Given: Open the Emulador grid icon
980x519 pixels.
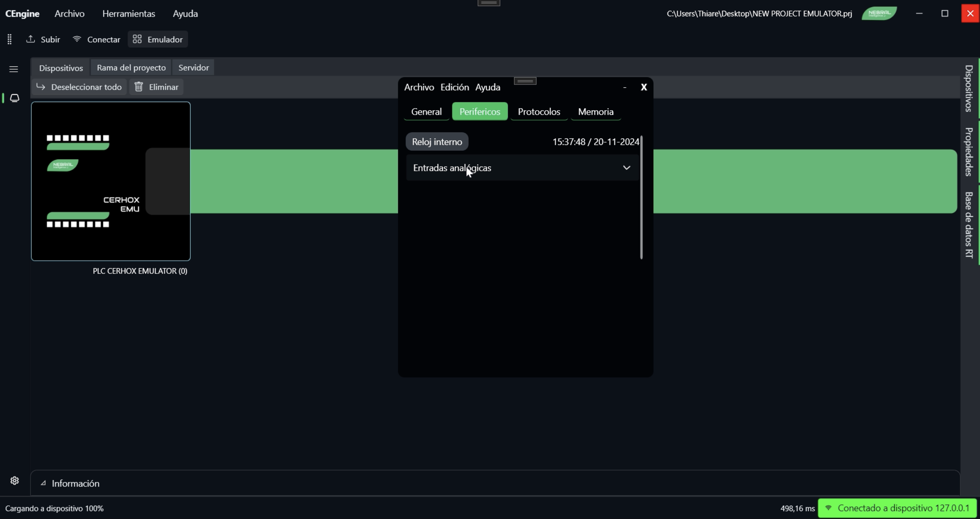Looking at the screenshot, I should click(x=137, y=39).
